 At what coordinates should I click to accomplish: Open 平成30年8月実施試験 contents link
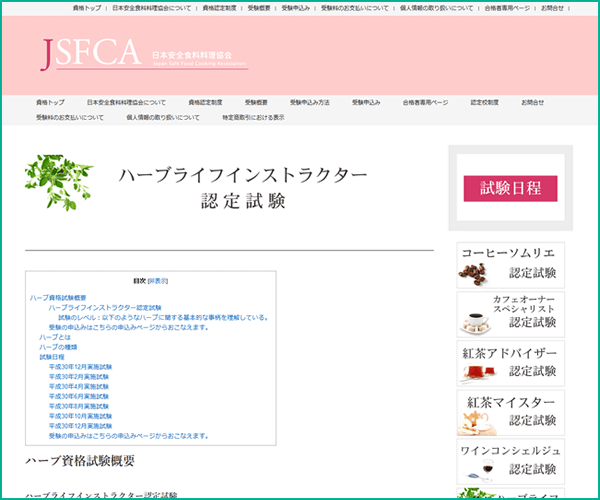click(79, 406)
